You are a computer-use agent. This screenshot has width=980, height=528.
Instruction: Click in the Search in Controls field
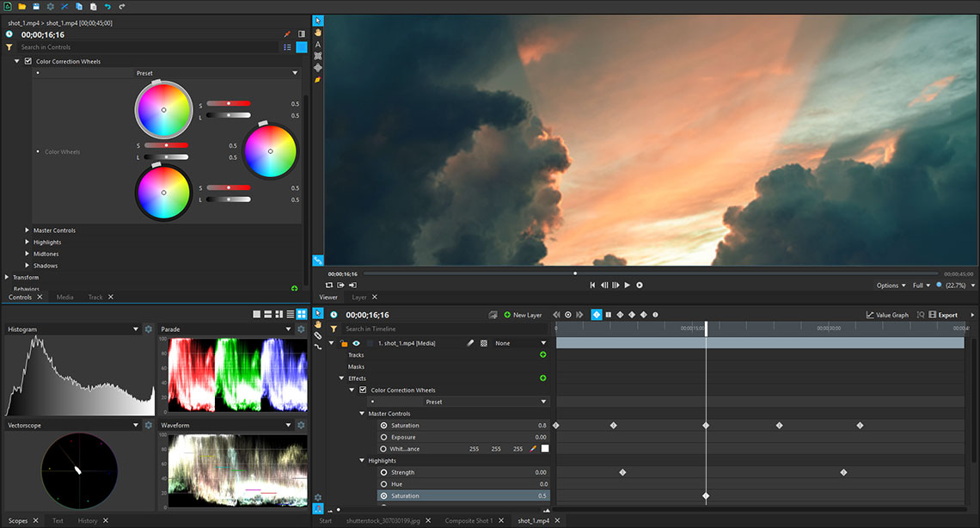148,46
